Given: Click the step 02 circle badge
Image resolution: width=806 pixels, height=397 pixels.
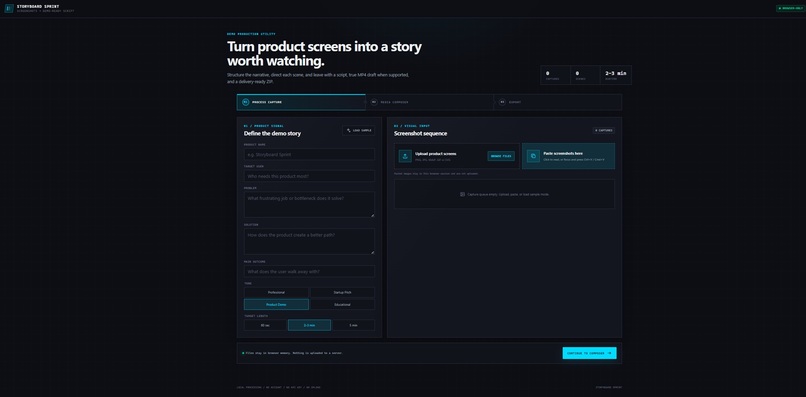Looking at the screenshot, I should click(374, 102).
